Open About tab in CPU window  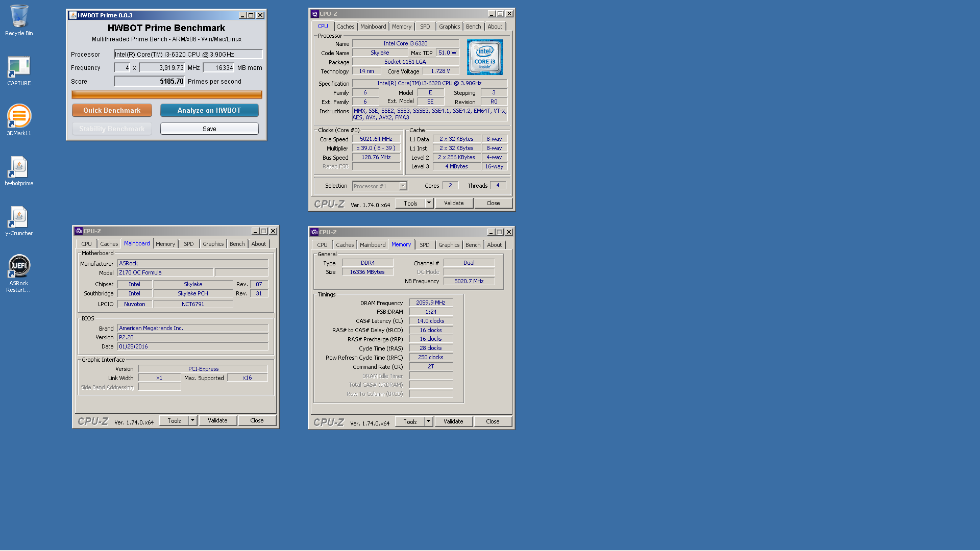pos(495,27)
